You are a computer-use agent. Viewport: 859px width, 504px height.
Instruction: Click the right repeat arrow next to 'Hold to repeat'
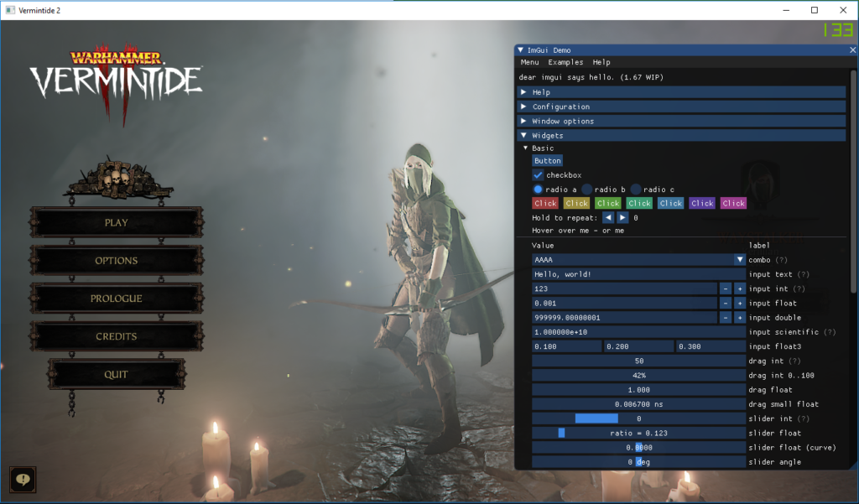[x=622, y=217]
